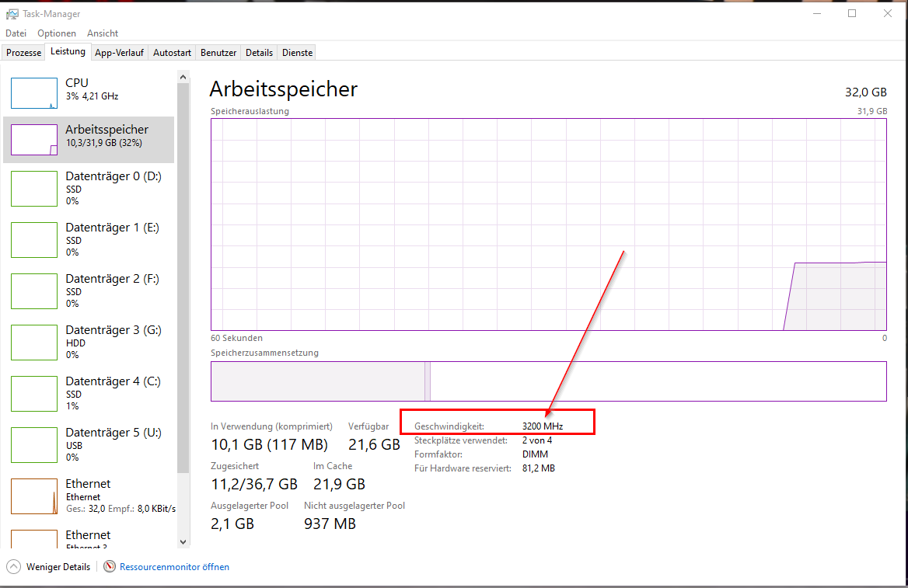Maximize the Task-Manager window
The width and height of the screenshot is (908, 588).
pos(852,13)
